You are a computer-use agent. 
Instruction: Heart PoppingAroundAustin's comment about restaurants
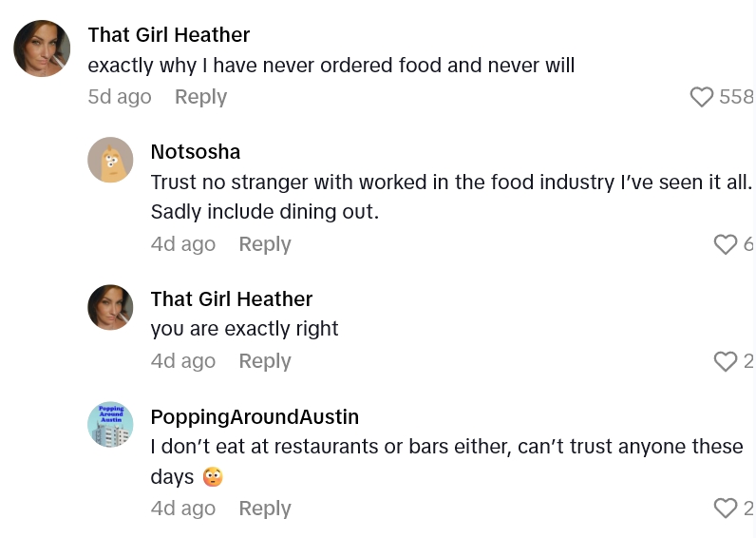725,509
